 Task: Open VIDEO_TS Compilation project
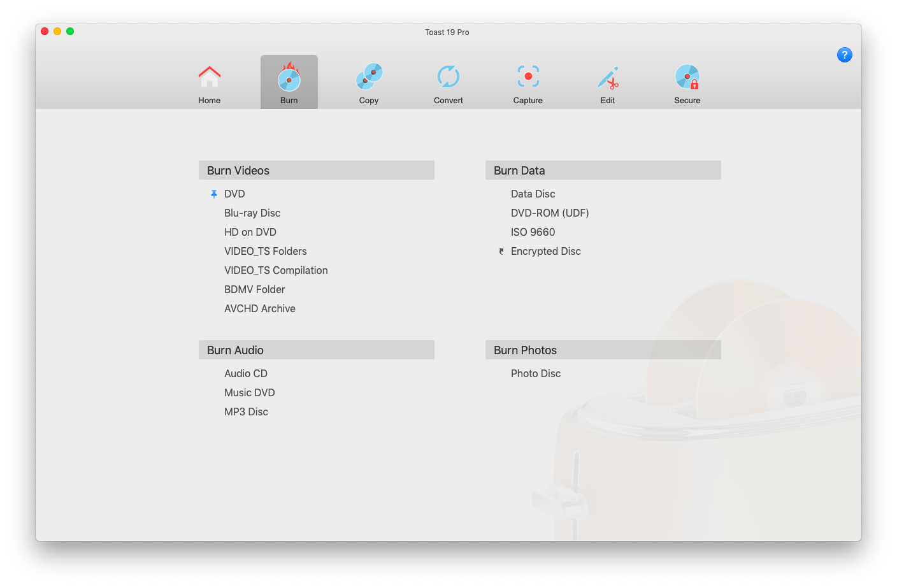coord(276,270)
